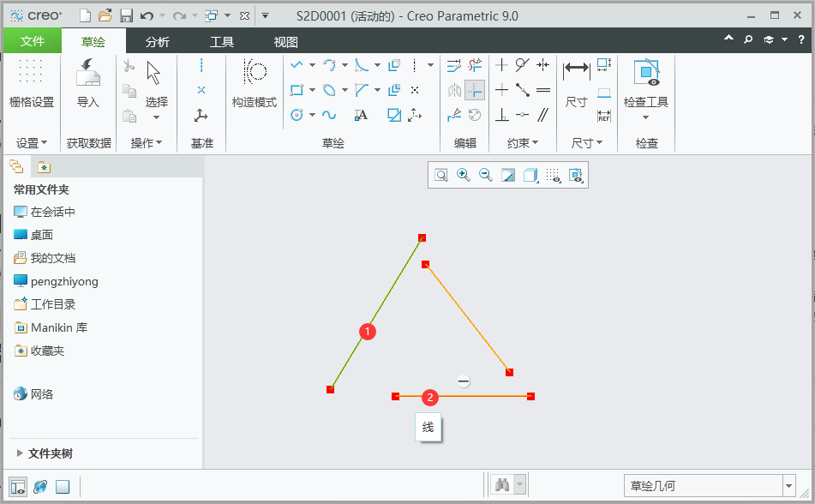Toggle the browser display in status bar

click(x=40, y=487)
